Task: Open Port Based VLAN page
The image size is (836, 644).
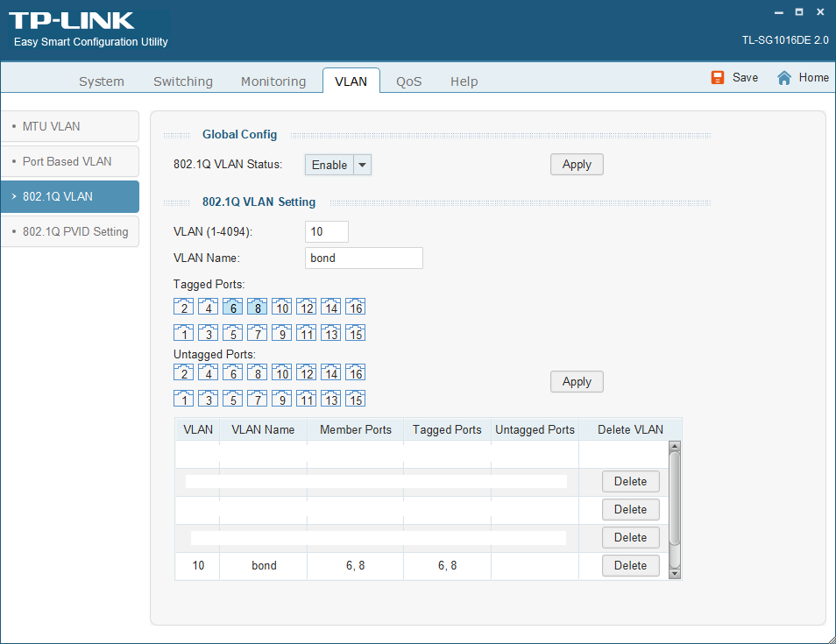Action: pyautogui.click(x=70, y=161)
